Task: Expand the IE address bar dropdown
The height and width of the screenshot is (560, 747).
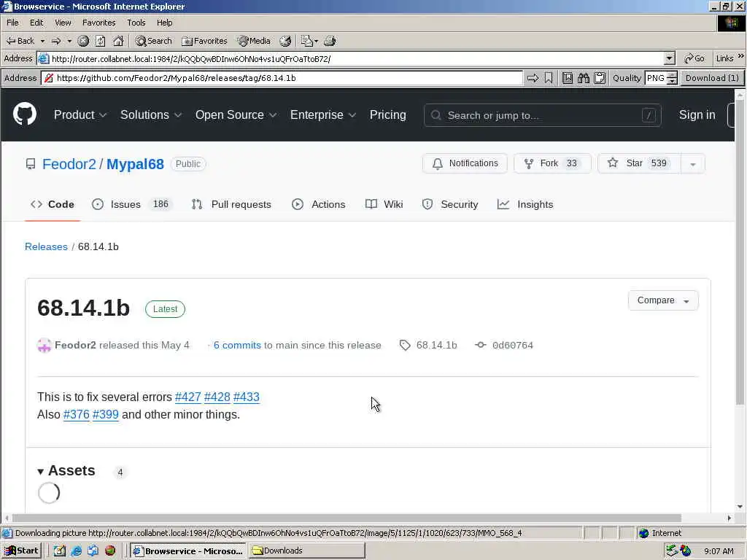Action: [x=670, y=58]
